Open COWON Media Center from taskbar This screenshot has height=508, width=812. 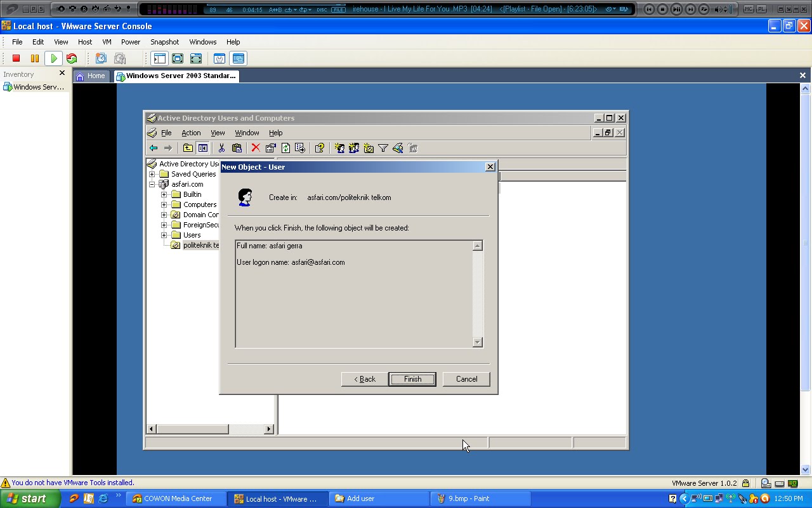coord(176,498)
